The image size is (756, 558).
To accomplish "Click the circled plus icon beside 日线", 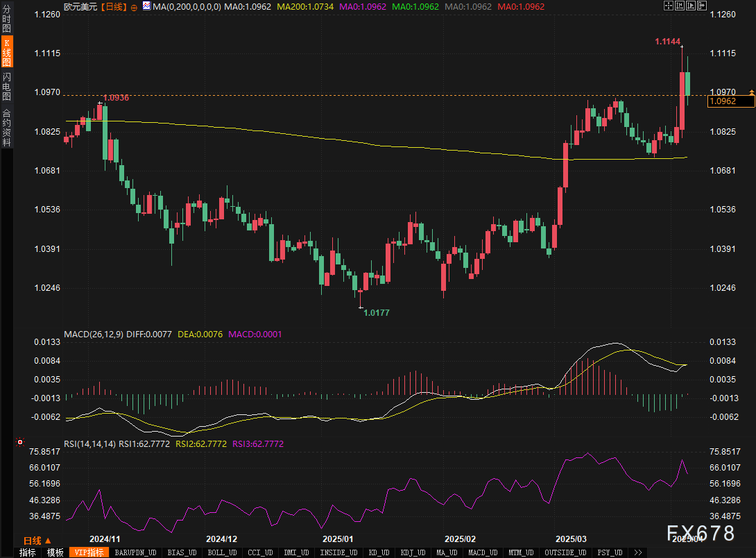I will 134,6.
